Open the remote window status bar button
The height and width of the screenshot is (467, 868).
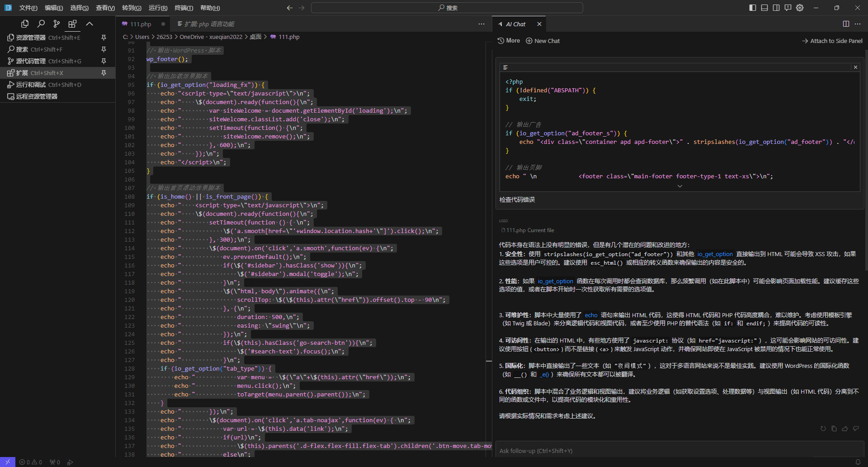coord(8,462)
